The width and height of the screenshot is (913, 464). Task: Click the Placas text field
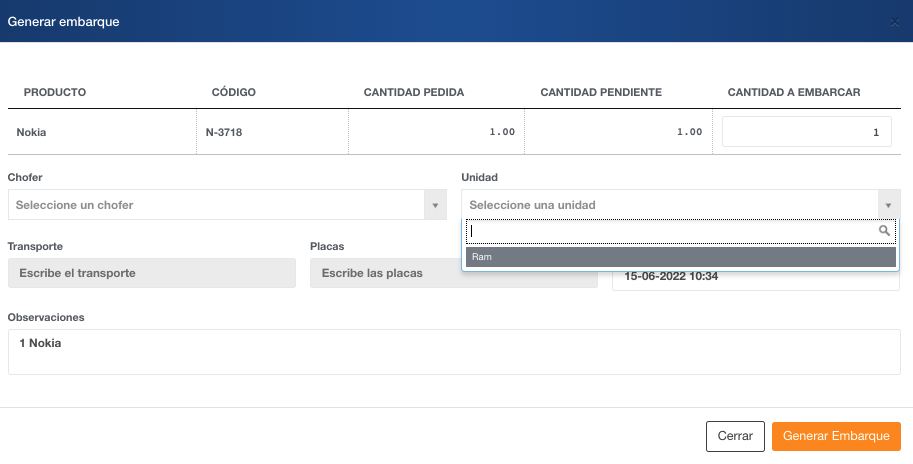pyautogui.click(x=447, y=273)
